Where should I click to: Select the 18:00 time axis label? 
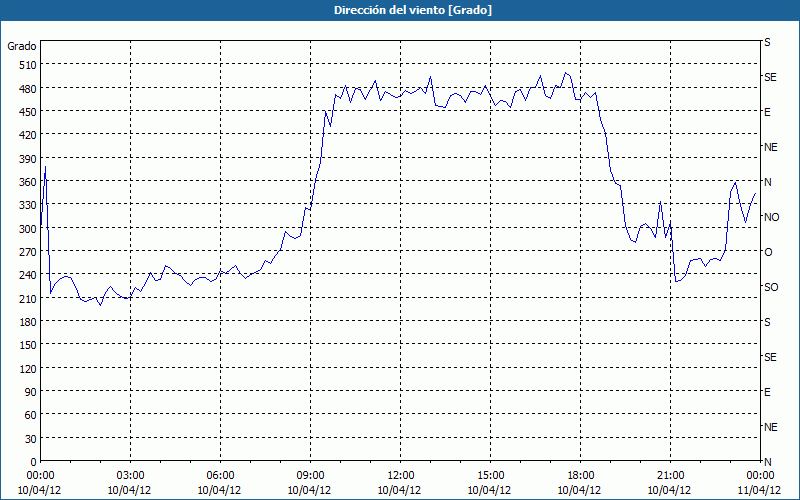pos(581,476)
